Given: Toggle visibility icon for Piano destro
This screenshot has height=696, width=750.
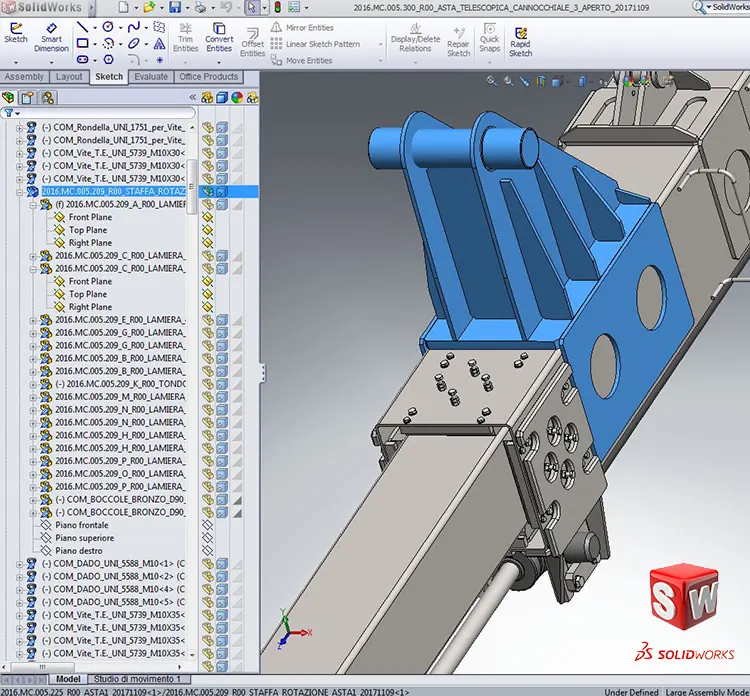Looking at the screenshot, I should [x=207, y=551].
